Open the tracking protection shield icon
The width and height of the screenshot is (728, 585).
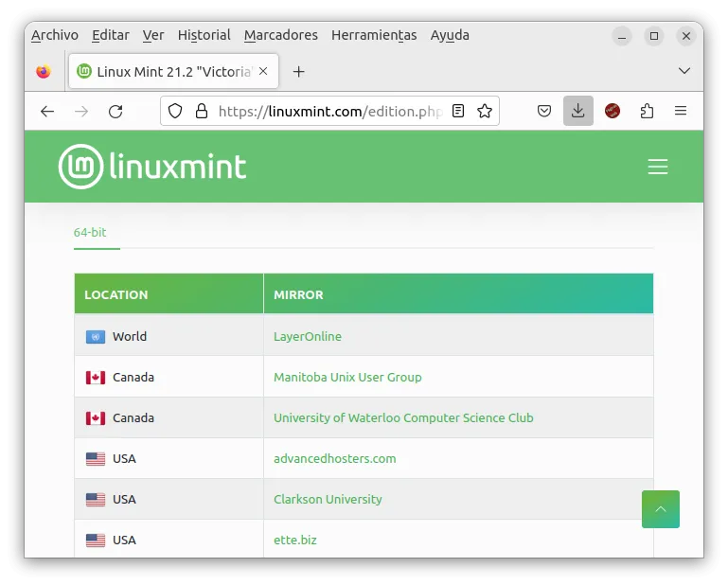[175, 111]
